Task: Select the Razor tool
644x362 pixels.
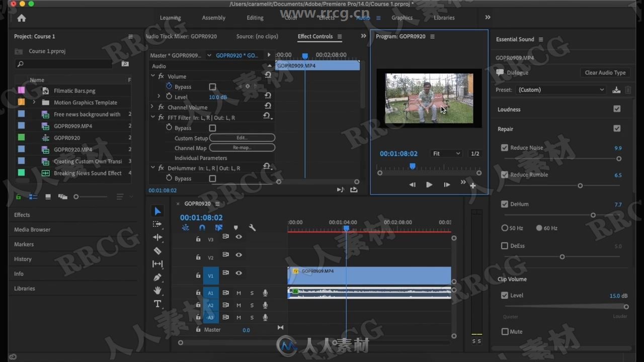Action: 157,250
